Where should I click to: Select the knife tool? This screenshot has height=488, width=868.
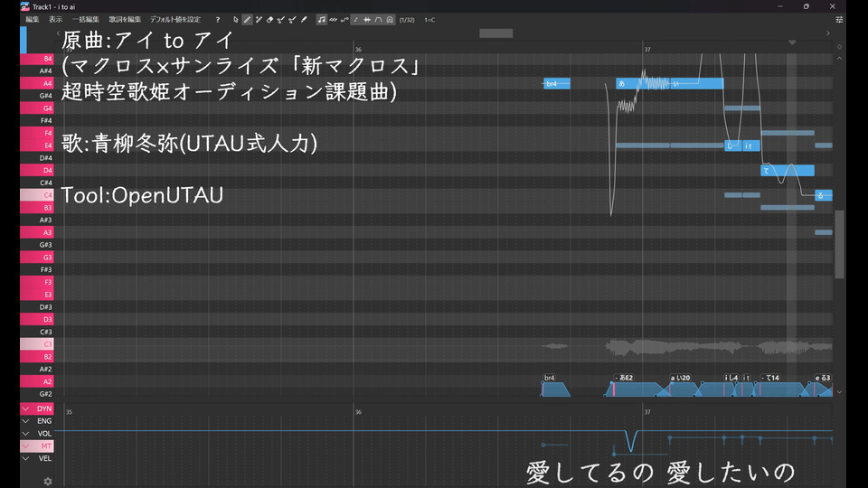click(x=304, y=20)
